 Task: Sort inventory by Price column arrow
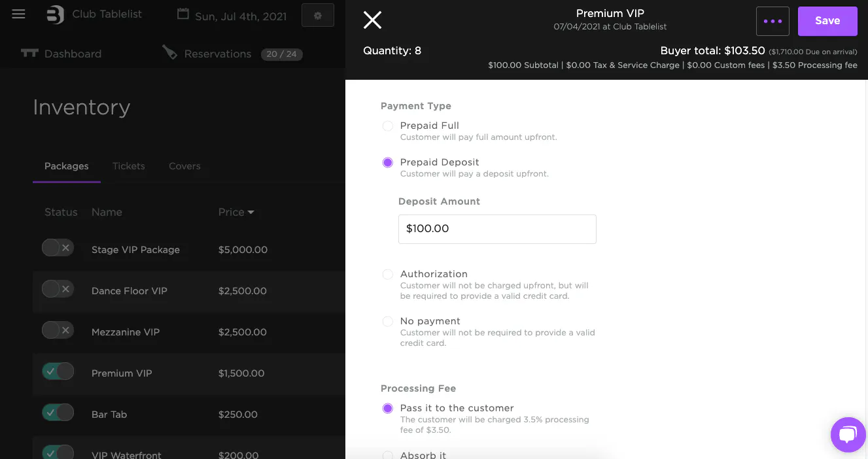pyautogui.click(x=251, y=212)
